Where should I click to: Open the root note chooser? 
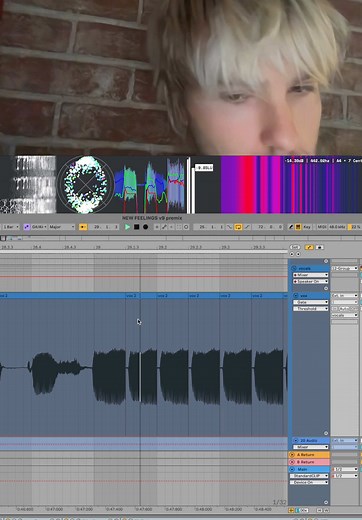click(39, 227)
